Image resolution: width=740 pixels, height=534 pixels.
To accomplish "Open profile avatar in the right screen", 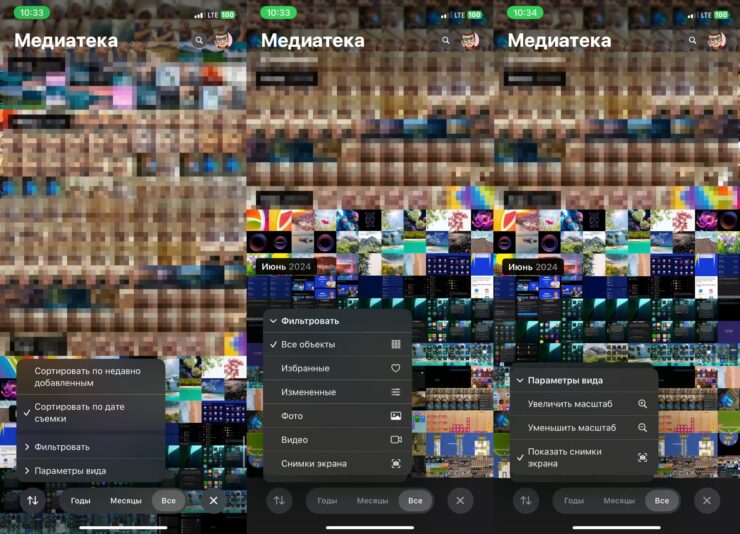I will pyautogui.click(x=716, y=41).
